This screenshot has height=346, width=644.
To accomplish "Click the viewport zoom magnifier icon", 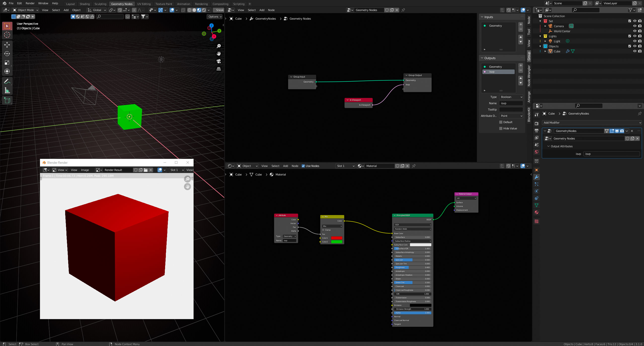I will [x=219, y=46].
